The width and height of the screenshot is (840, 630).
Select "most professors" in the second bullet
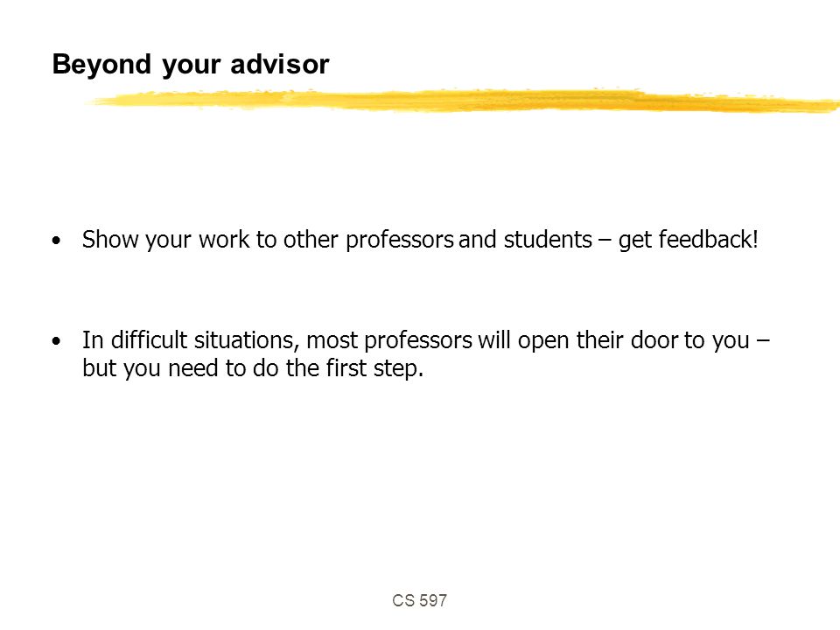(389, 340)
